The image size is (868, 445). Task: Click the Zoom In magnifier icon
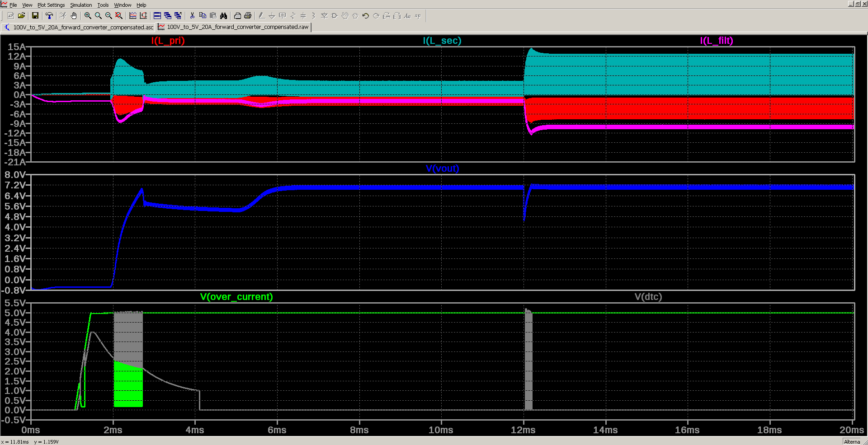(88, 16)
